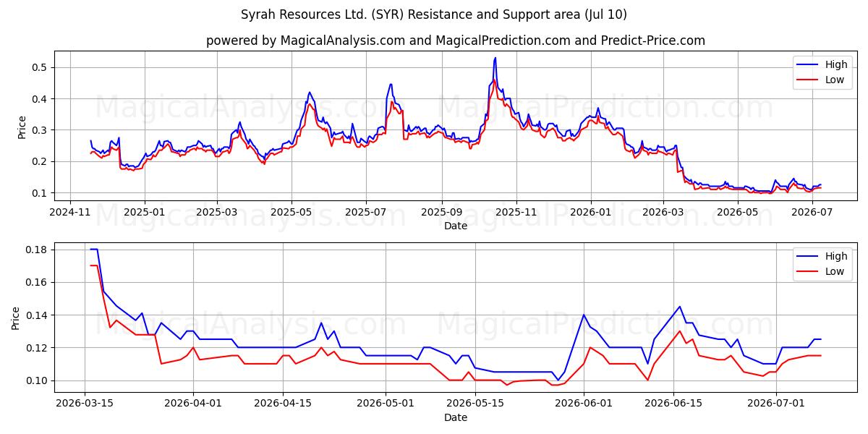Click the 2025-01 tick label
The width and height of the screenshot is (868, 434).
point(145,213)
